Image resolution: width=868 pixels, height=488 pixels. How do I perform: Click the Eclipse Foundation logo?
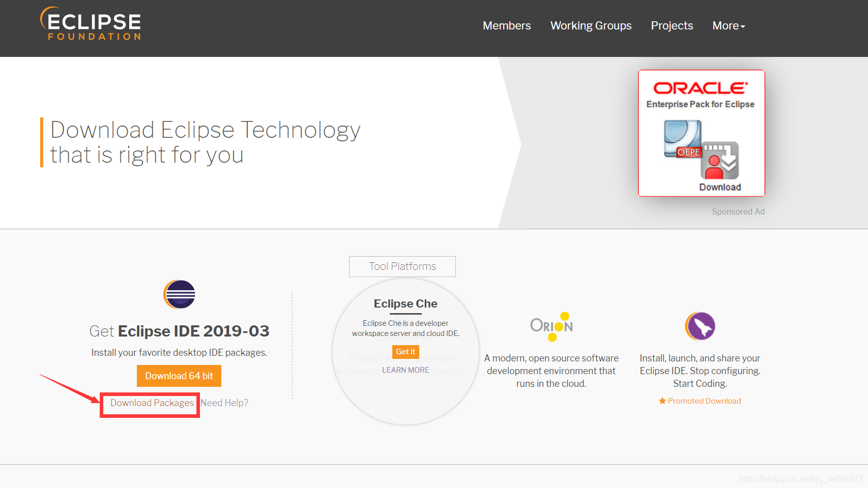pyautogui.click(x=91, y=23)
